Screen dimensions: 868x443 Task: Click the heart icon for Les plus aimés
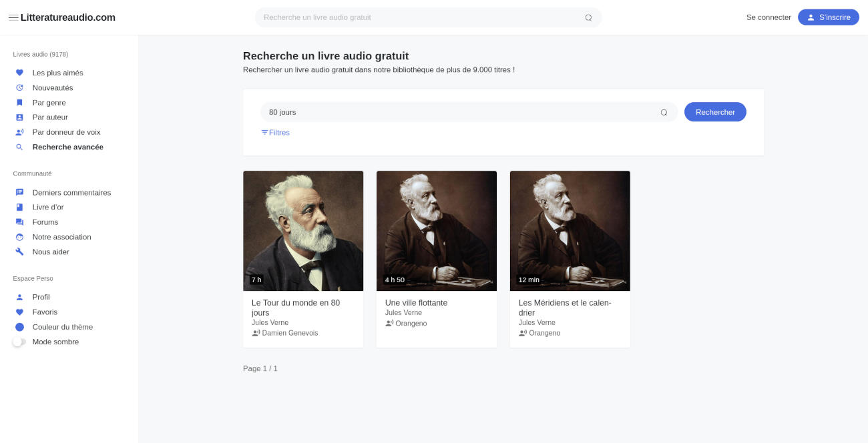click(x=19, y=73)
